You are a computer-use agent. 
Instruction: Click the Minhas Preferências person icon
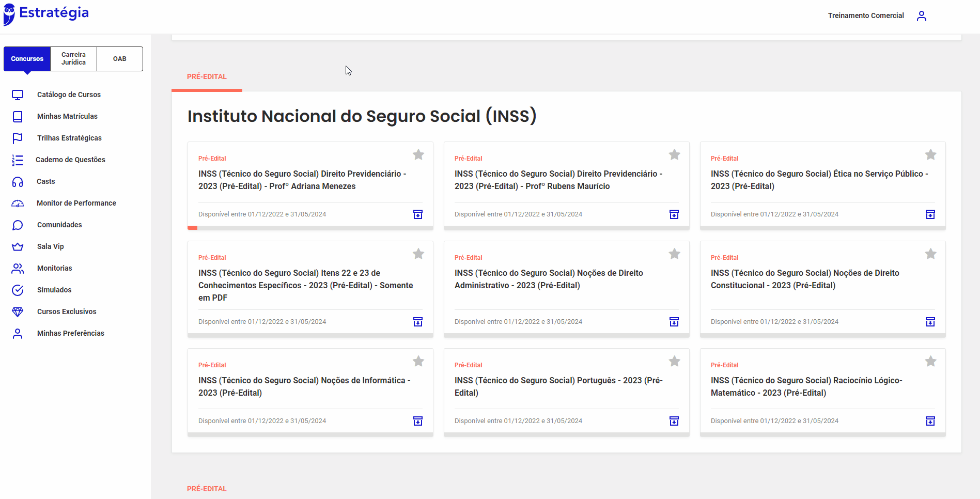tap(18, 333)
